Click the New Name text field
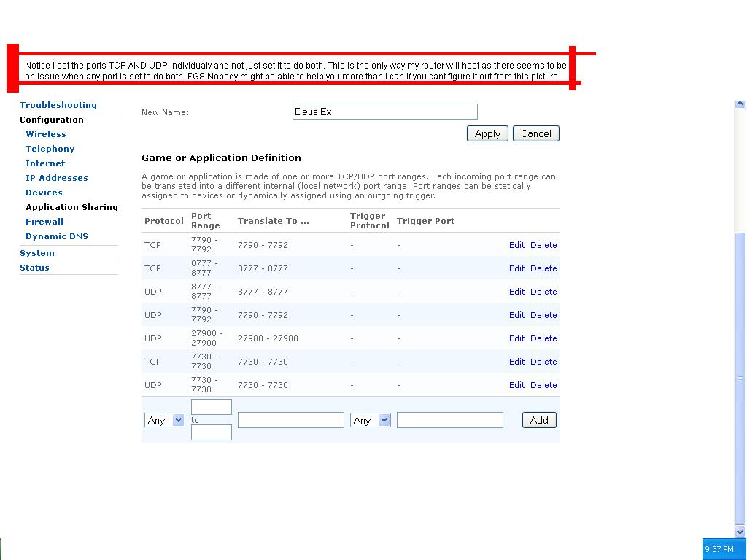 (384, 112)
